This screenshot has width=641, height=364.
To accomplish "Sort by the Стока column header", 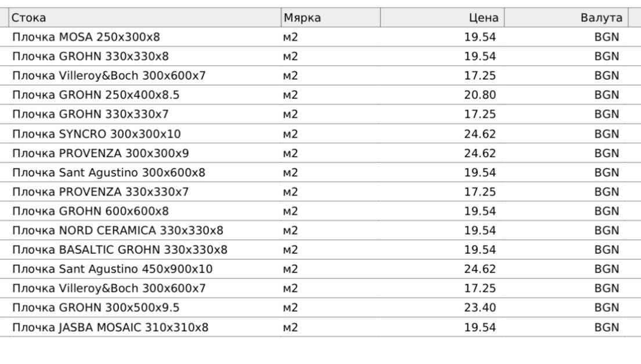I will [145, 17].
